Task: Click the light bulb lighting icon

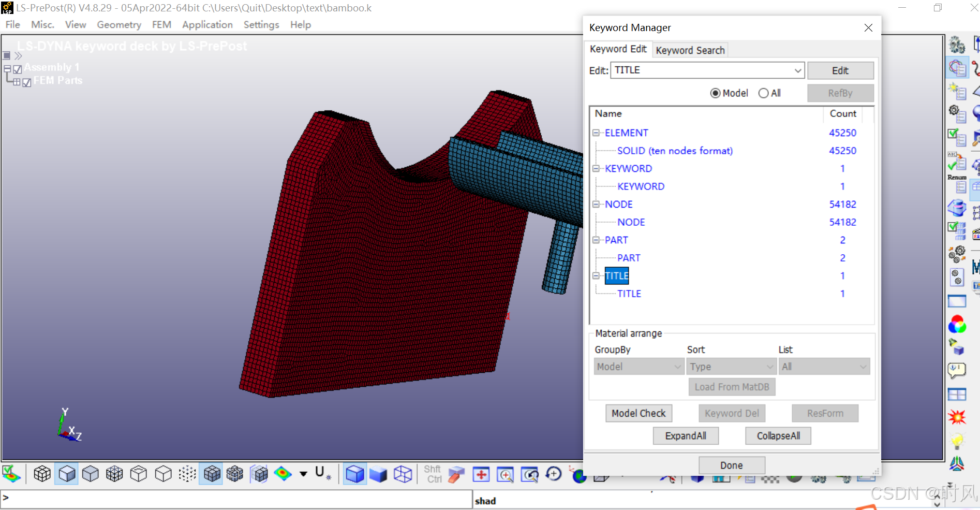Action: tap(957, 441)
